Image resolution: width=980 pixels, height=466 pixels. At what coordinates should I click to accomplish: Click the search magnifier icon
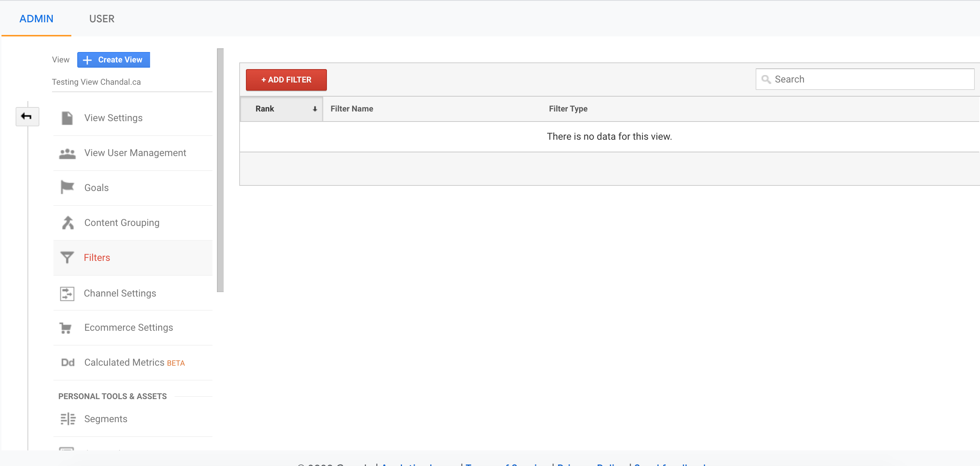point(766,79)
